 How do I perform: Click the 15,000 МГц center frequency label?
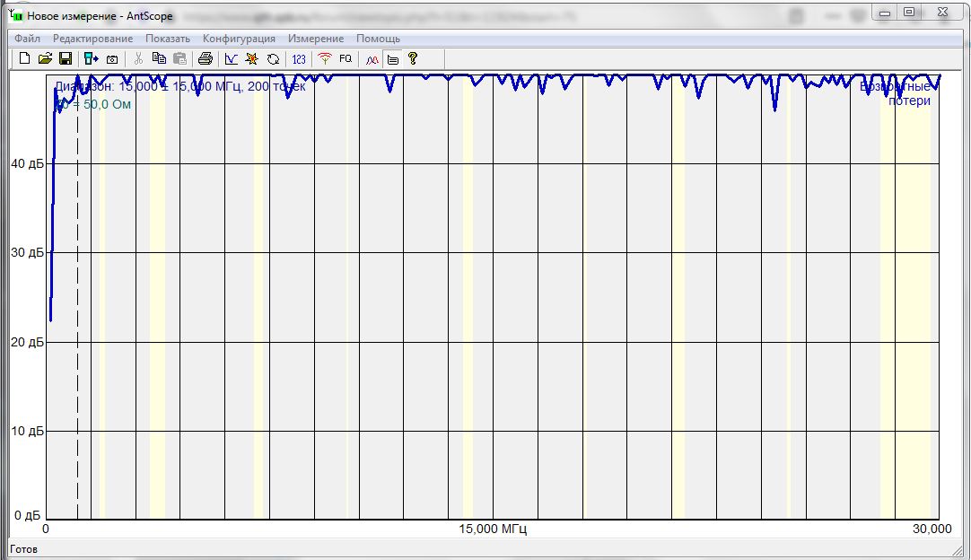tap(492, 529)
